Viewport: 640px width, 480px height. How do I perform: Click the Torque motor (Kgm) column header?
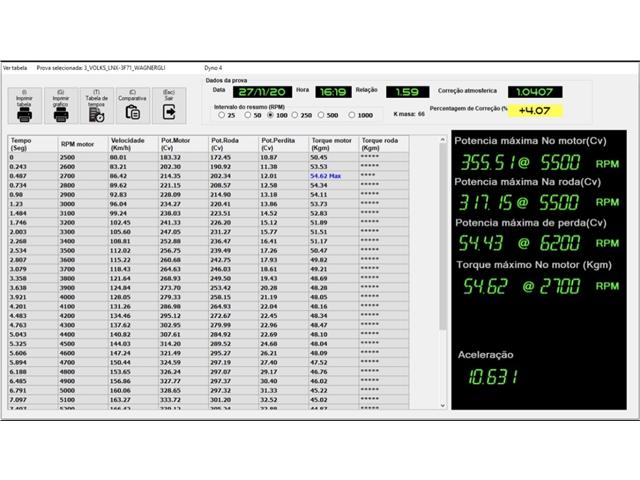pyautogui.click(x=333, y=144)
